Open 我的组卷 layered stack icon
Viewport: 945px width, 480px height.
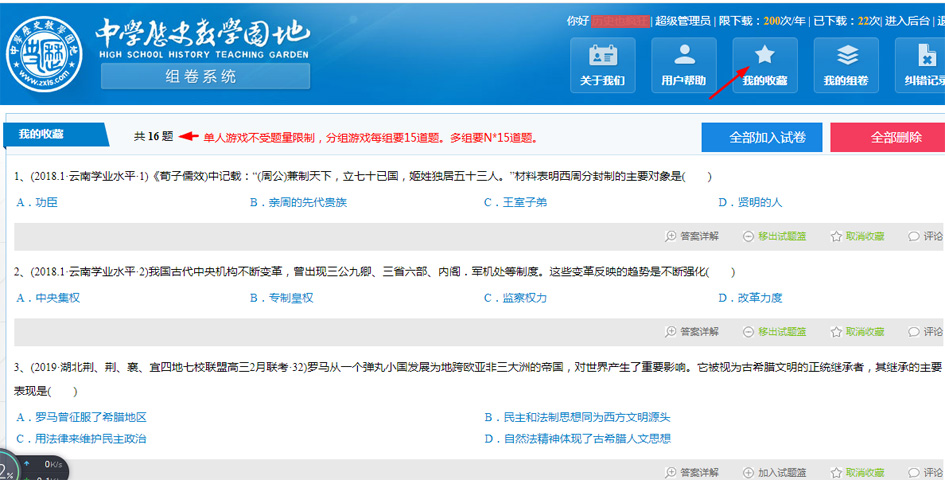pos(846,66)
